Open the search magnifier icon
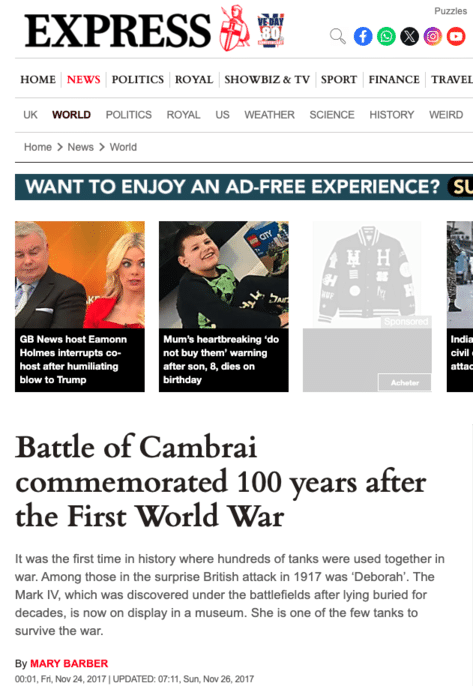The image size is (473, 686). click(x=337, y=36)
